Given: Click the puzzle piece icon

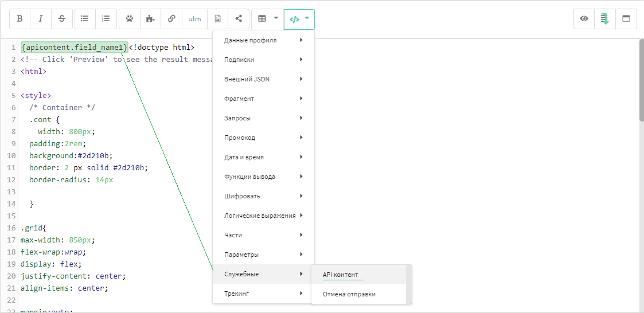Looking at the screenshot, I should click(x=150, y=19).
